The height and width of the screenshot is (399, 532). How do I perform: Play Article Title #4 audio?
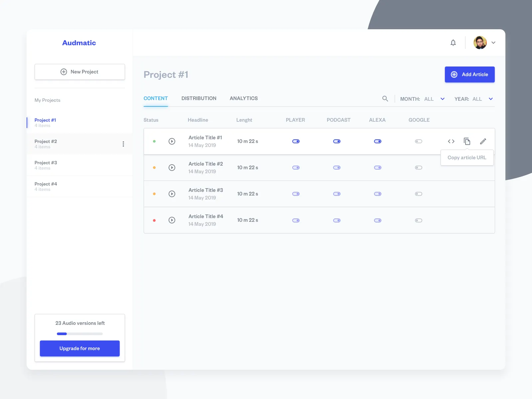coord(172,220)
